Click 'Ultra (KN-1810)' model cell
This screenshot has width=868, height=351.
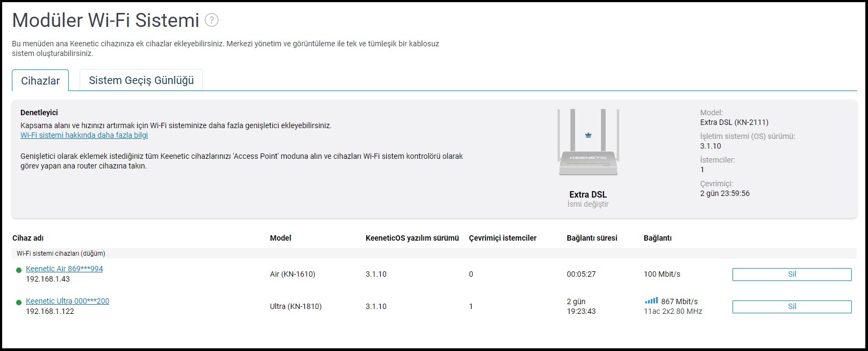click(x=296, y=306)
